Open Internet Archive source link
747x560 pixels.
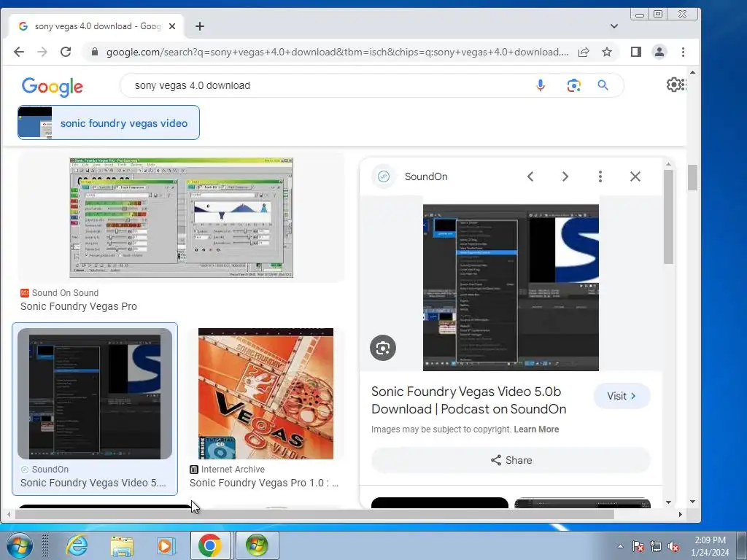pos(228,470)
